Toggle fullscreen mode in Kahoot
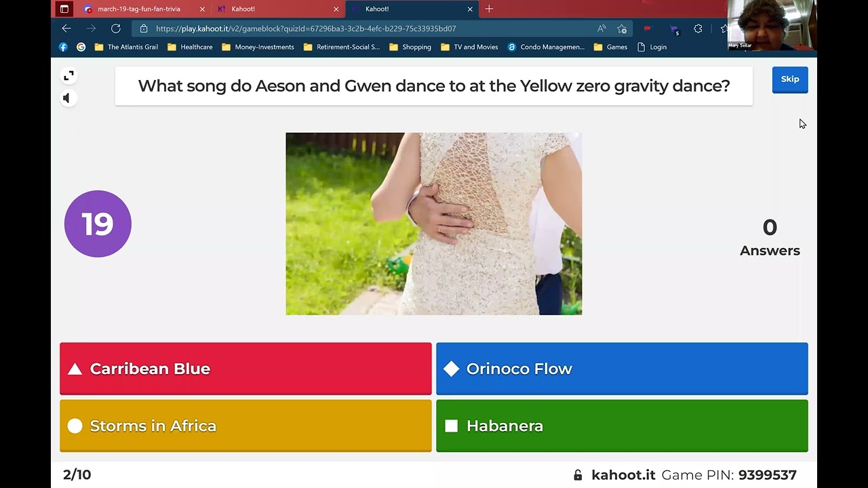This screenshot has height=488, width=868. (x=68, y=76)
